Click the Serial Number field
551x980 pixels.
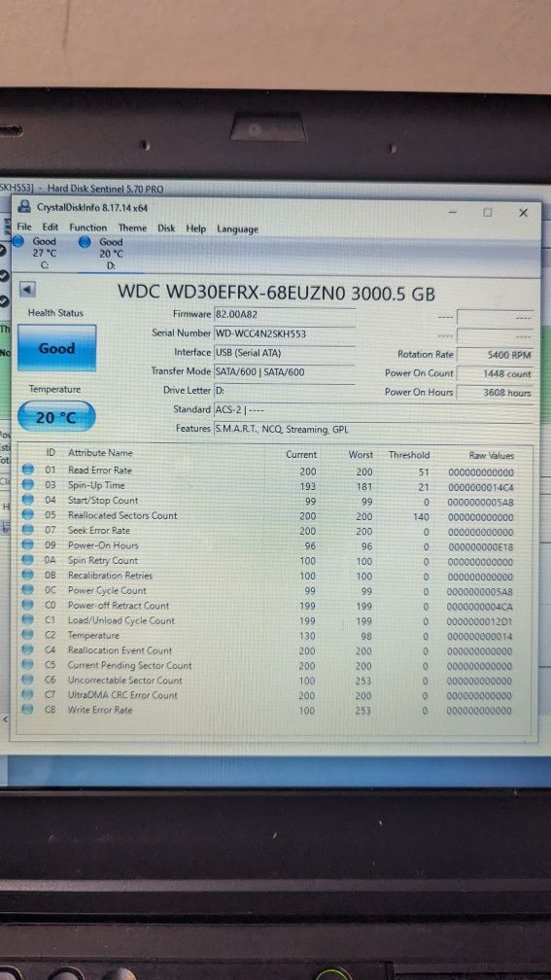point(284,333)
